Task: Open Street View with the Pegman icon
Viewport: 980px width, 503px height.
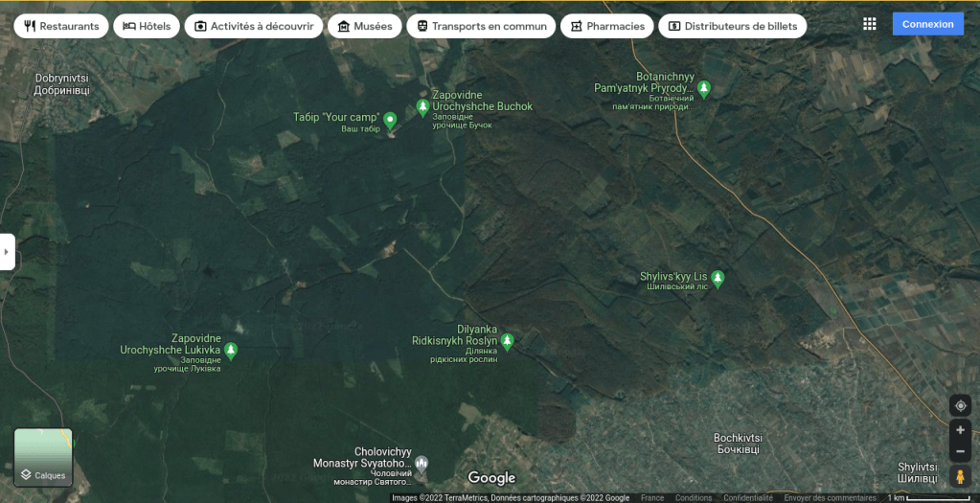Action: point(960,476)
